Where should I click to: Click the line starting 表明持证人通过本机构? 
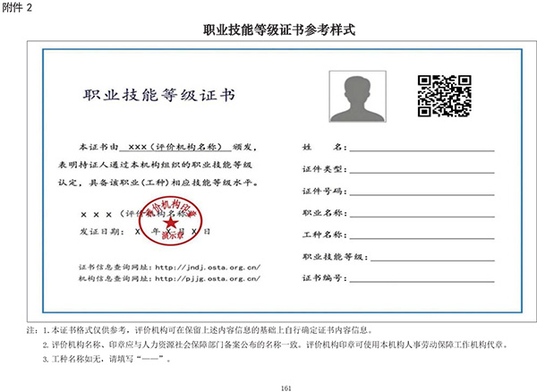pos(155,165)
